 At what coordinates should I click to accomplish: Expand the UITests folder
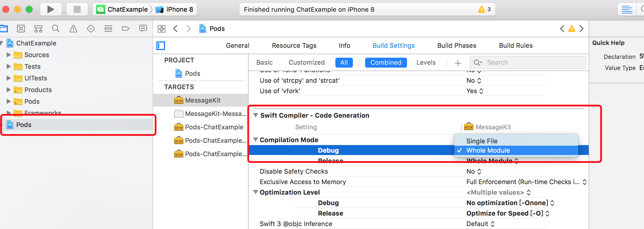(9, 78)
